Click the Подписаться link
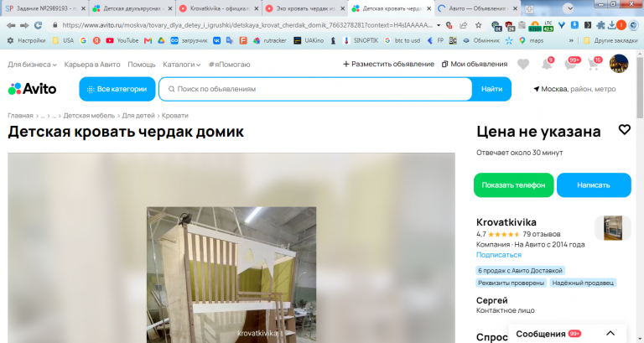Screen dimensions: 644x343 tap(499, 255)
